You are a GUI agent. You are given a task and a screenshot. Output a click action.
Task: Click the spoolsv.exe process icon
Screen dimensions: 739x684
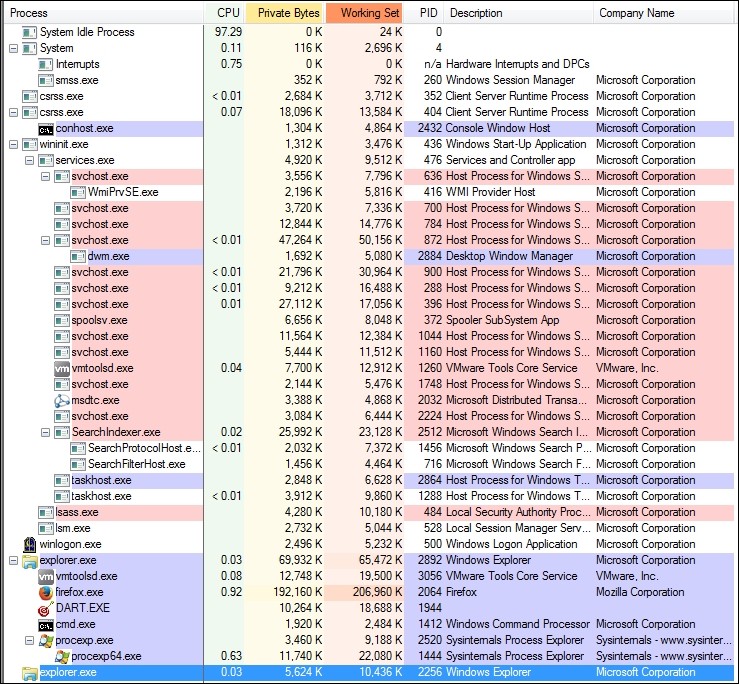pos(62,321)
